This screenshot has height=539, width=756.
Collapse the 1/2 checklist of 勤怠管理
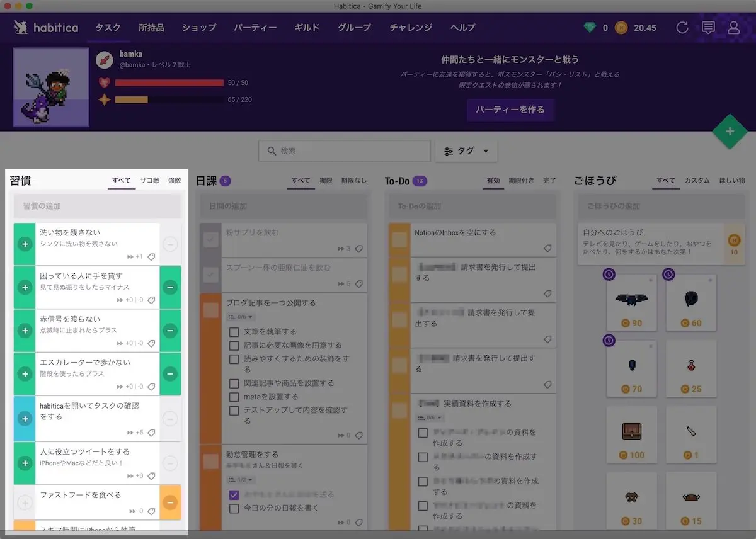coord(241,480)
